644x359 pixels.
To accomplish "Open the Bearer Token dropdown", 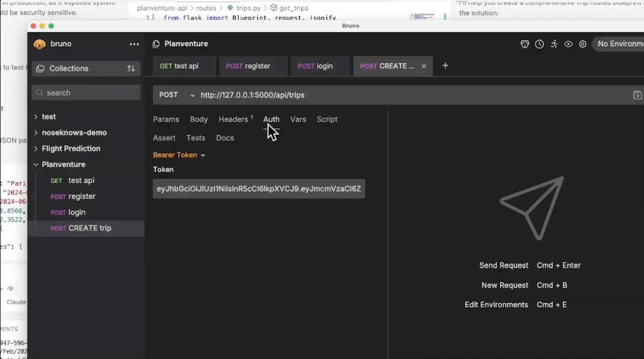I will pos(179,155).
